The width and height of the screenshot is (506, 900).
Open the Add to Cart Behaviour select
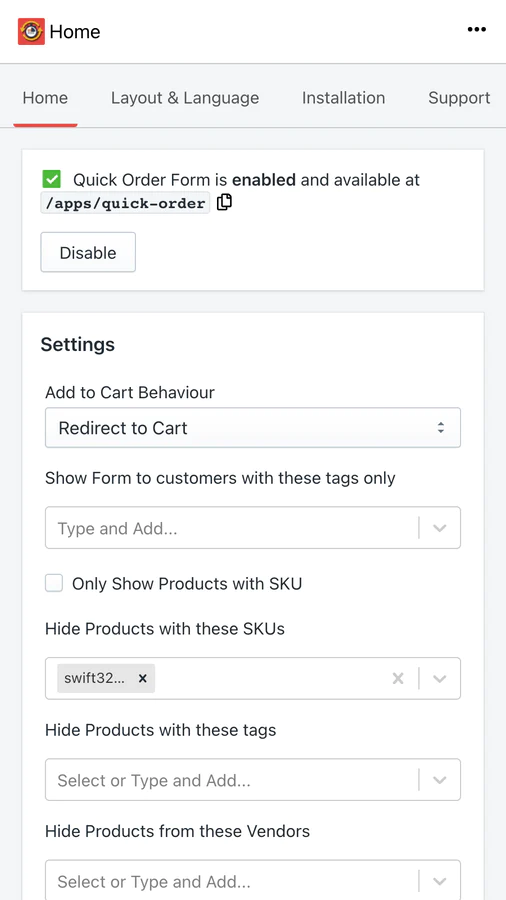click(x=253, y=428)
